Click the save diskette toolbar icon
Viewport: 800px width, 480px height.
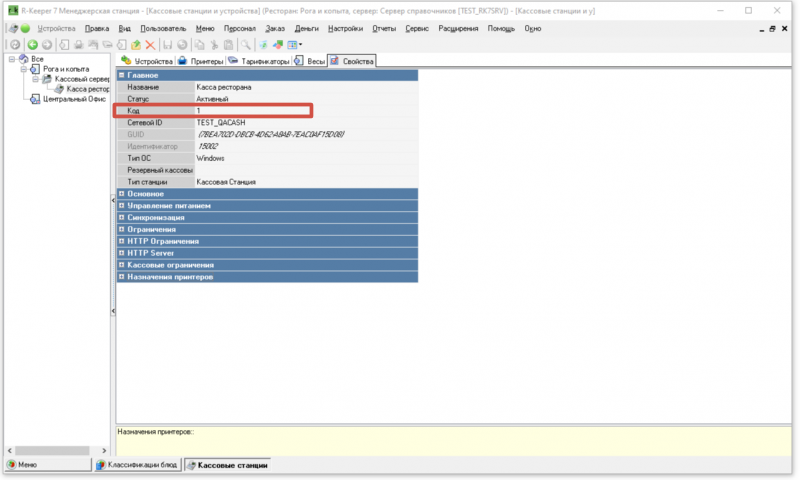click(168, 45)
